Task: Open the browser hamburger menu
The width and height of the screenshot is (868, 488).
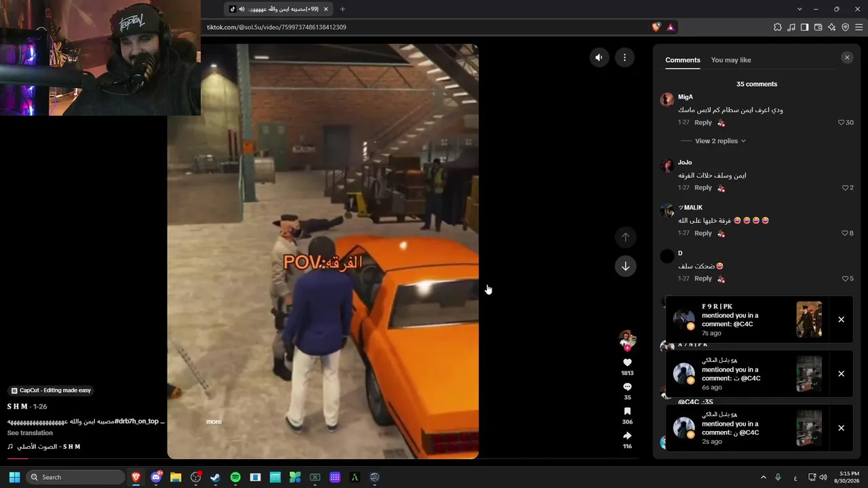Action: 859,27
